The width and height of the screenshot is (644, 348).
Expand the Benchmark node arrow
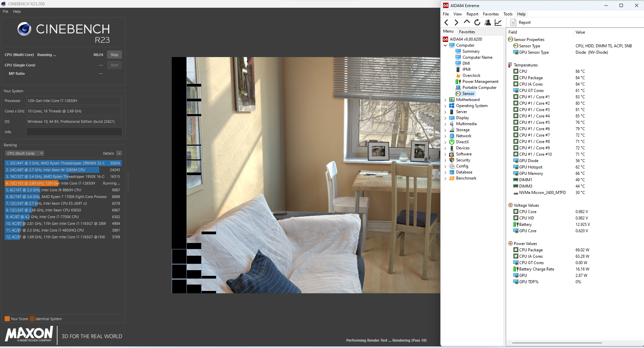445,178
